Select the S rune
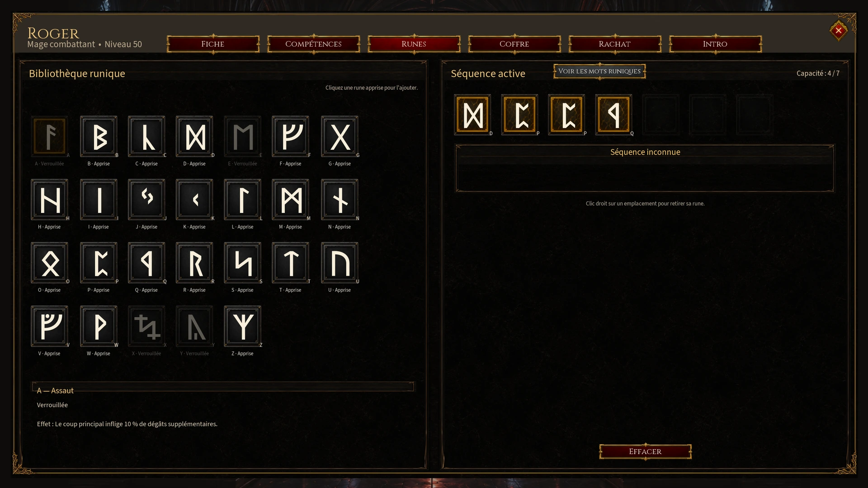This screenshot has height=488, width=868. click(x=242, y=263)
